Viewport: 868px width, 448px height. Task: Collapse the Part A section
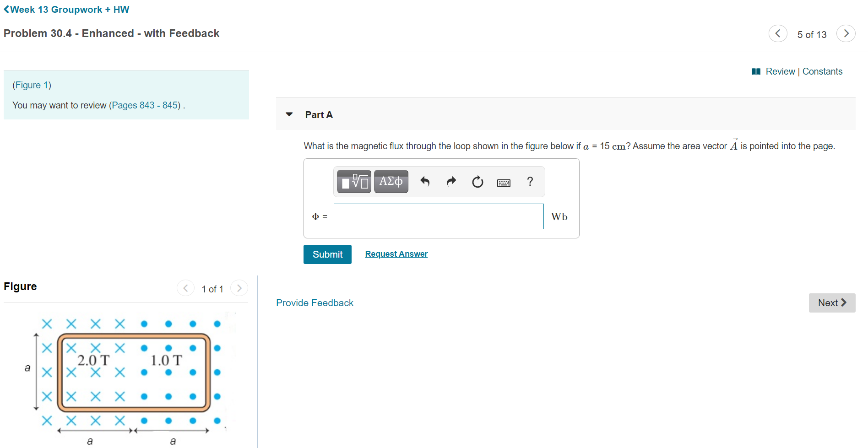[x=289, y=114]
